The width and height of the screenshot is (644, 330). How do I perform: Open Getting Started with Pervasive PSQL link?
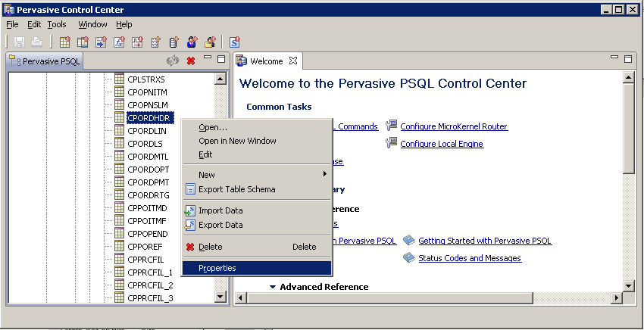(x=485, y=241)
